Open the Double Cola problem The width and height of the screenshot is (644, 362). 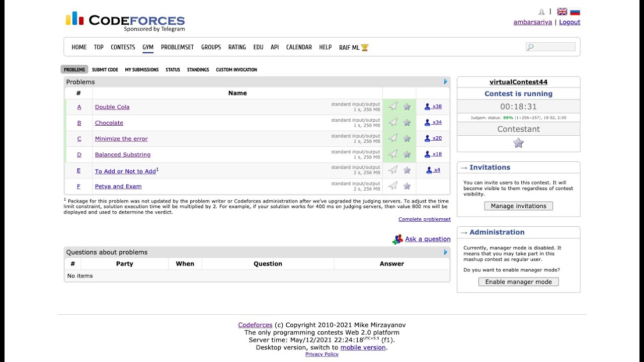click(x=112, y=107)
